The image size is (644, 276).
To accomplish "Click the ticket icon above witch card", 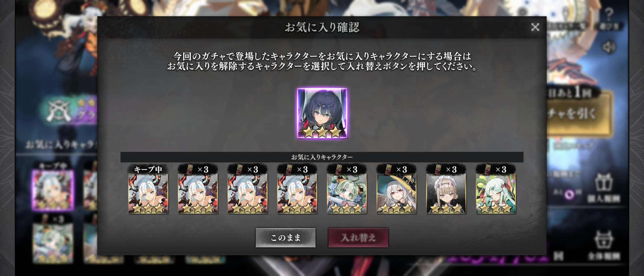I will 388,170.
